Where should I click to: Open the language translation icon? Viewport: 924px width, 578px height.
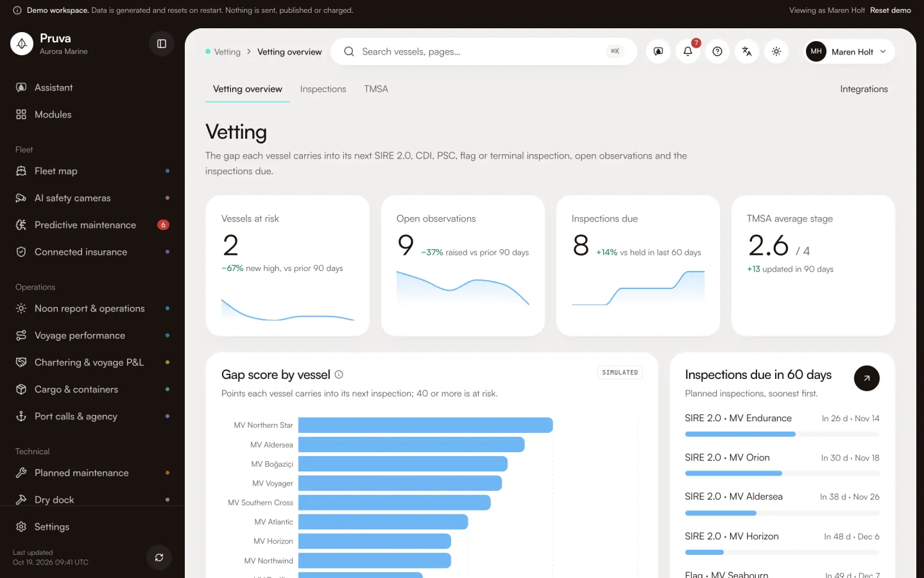coord(747,51)
